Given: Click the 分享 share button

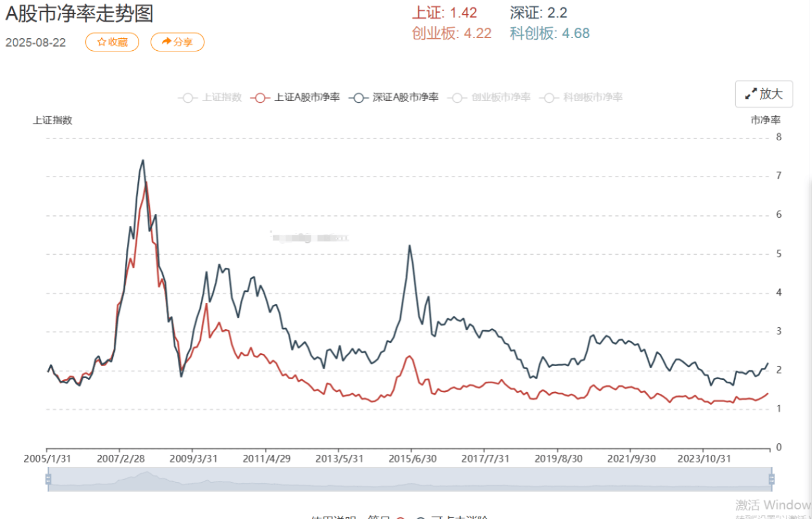Looking at the screenshot, I should (177, 42).
